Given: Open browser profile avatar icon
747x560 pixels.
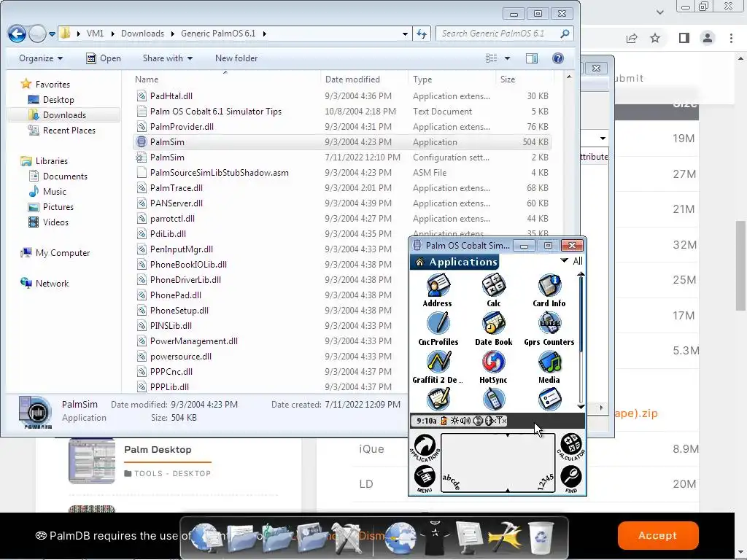Looking at the screenshot, I should (x=708, y=38).
